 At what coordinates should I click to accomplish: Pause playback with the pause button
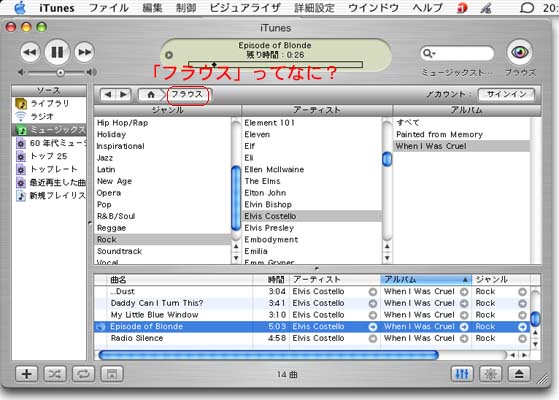pyautogui.click(x=57, y=52)
